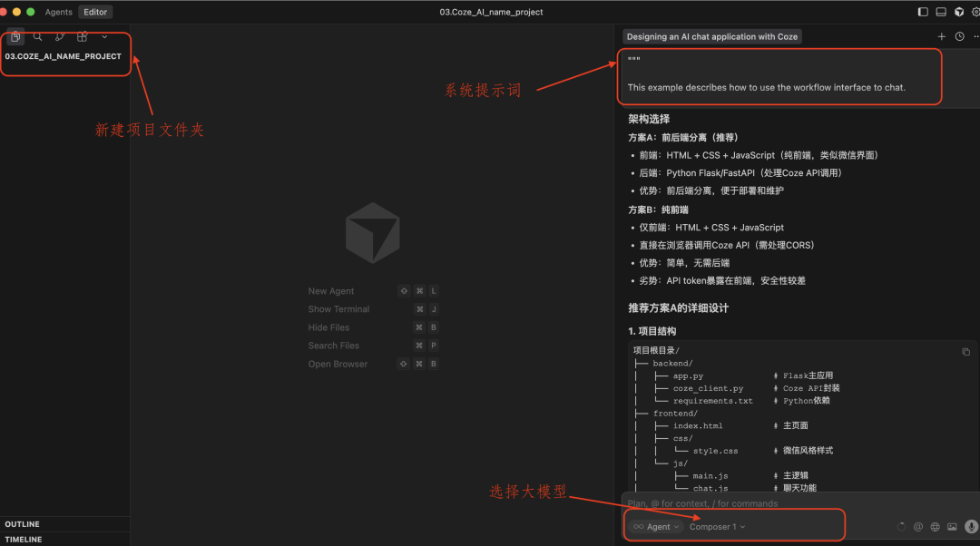This screenshot has height=546, width=980.
Task: Click the Open Browser shortcut row
Action: point(373,364)
